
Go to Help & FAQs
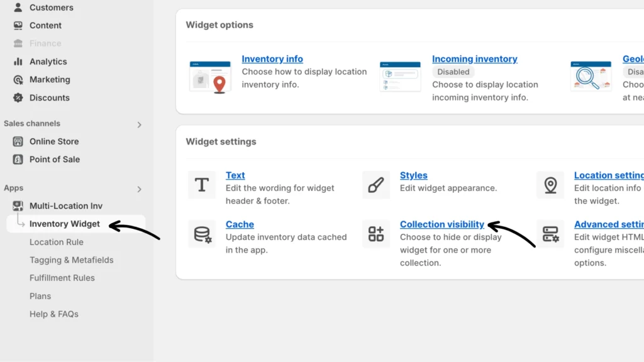click(x=54, y=314)
